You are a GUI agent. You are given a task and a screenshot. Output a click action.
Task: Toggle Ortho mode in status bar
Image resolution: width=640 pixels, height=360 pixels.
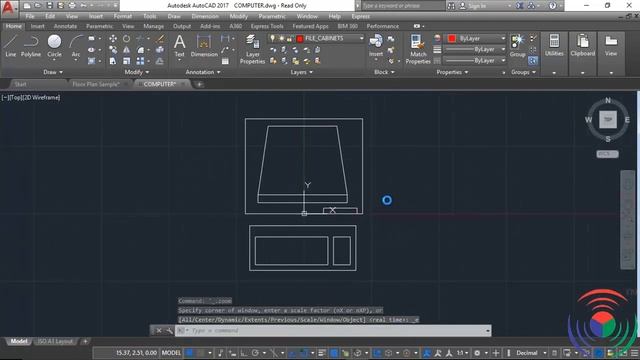coord(244,353)
